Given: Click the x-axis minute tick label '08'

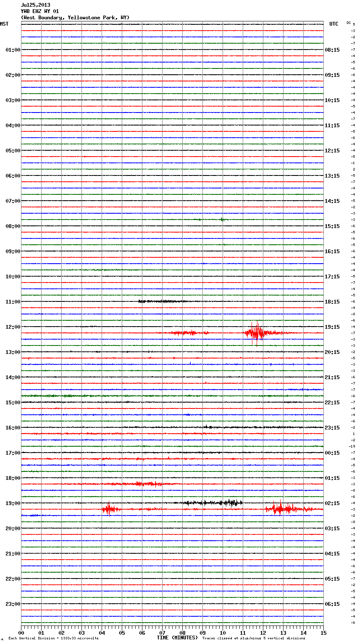Looking at the screenshot, I should coord(182,633).
